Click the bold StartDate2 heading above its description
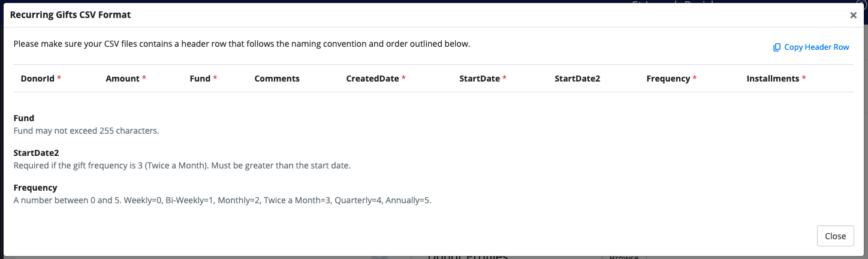The height and width of the screenshot is (259, 868). click(36, 153)
